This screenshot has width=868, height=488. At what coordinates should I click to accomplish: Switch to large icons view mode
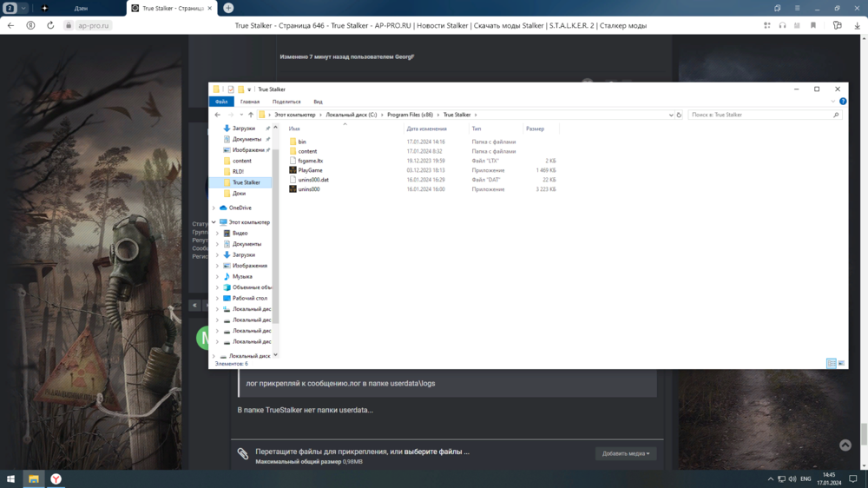tap(840, 364)
